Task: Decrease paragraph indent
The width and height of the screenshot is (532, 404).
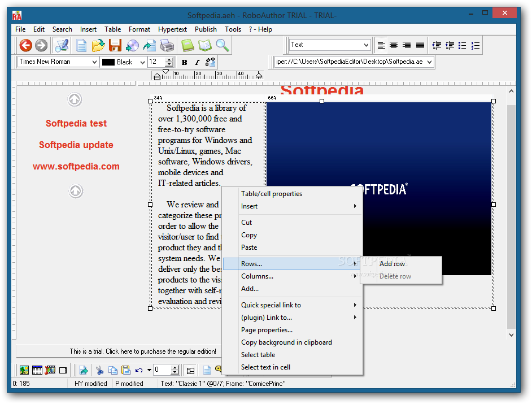Action: pyautogui.click(x=437, y=45)
